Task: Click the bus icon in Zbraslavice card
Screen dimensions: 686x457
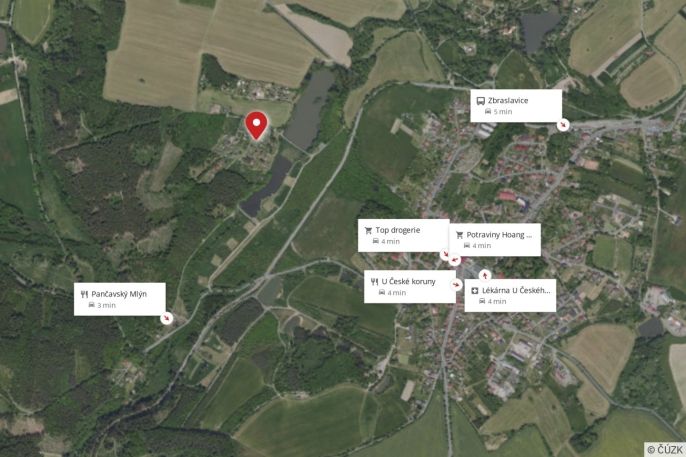Action: click(480, 101)
